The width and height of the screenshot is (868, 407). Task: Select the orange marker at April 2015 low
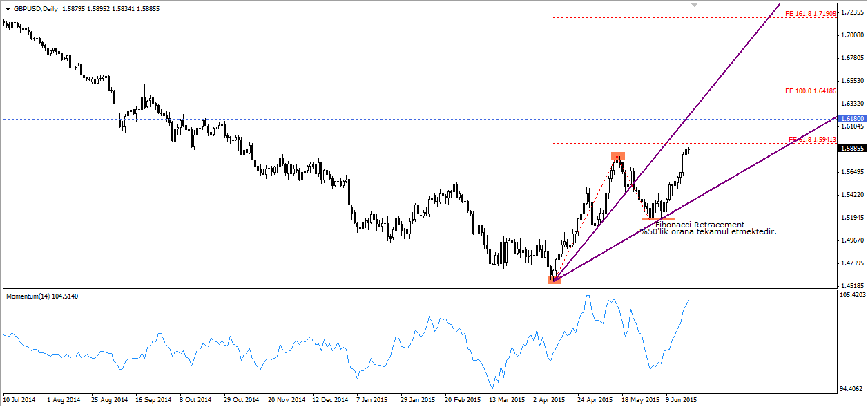[554, 279]
